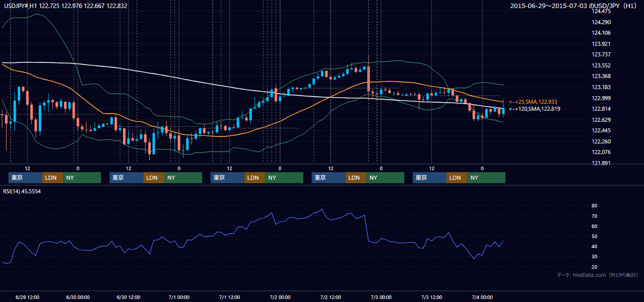Click price level 122.999
This screenshot has height=302, width=644.
(602, 98)
